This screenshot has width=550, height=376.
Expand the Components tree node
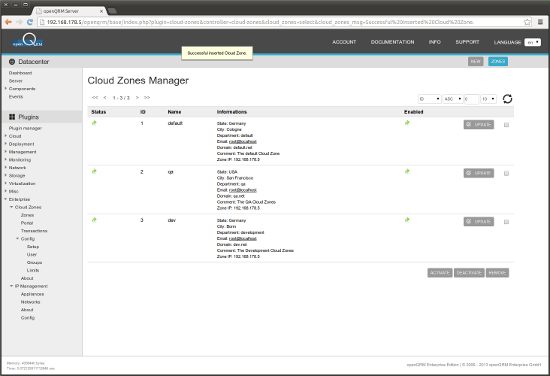pos(6,88)
